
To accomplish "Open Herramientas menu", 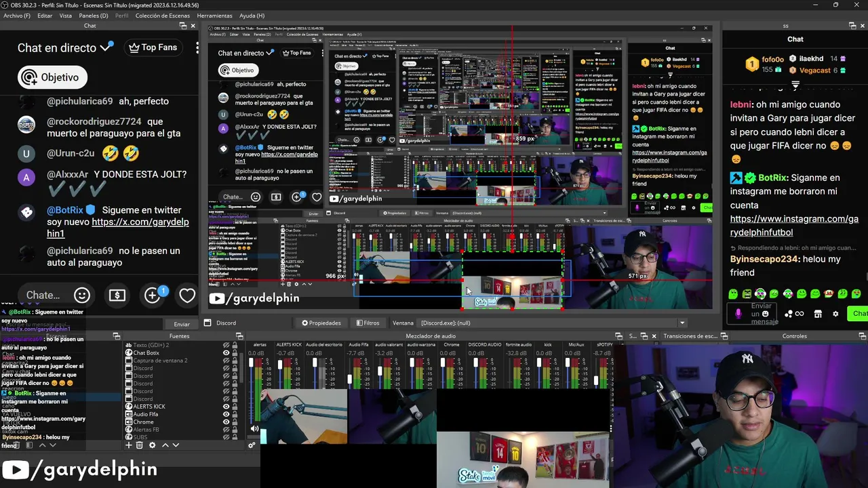I will pyautogui.click(x=214, y=16).
